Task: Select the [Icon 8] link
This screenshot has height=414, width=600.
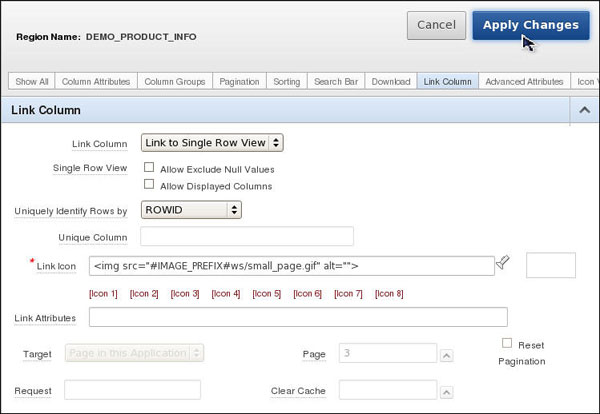Action: tap(389, 294)
